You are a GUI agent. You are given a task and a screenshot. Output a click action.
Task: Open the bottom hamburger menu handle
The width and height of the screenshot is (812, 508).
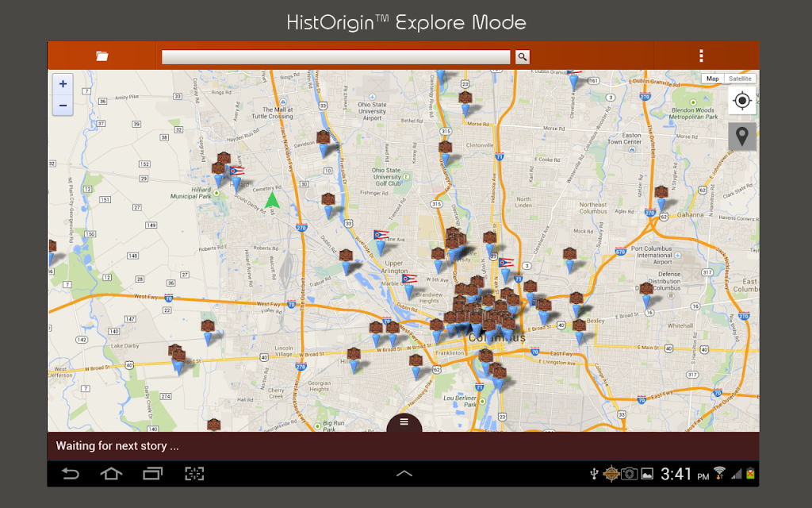404,422
